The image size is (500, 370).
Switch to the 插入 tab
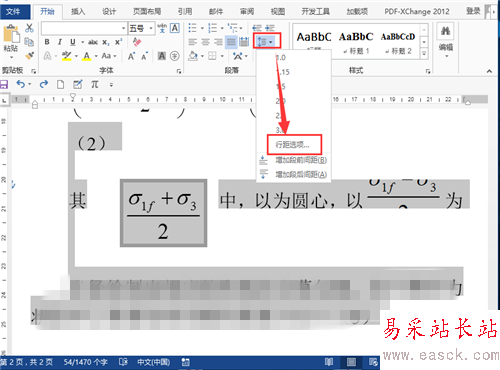[78, 12]
